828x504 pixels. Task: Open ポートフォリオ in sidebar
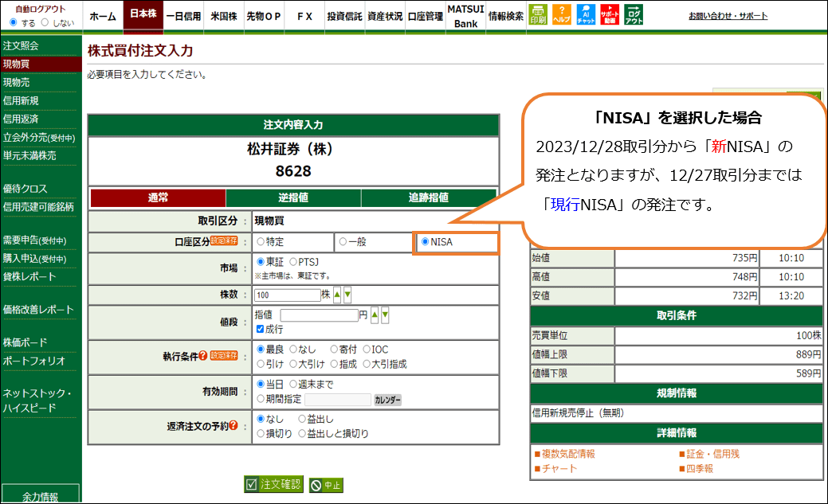33,361
